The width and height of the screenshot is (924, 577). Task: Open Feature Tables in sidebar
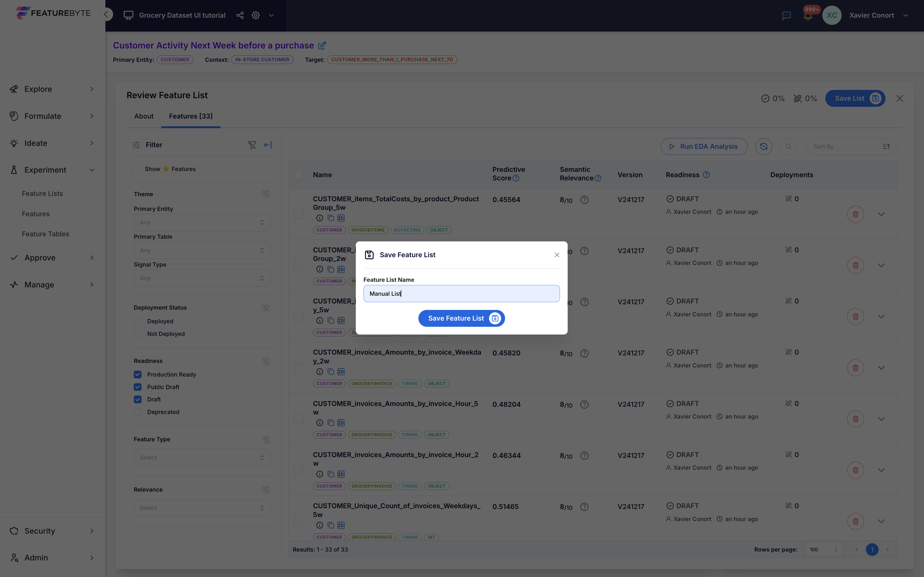45,234
